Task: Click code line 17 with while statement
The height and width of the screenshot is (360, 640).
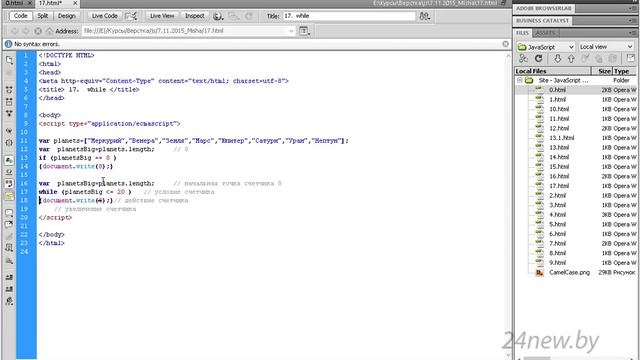Action: point(127,192)
